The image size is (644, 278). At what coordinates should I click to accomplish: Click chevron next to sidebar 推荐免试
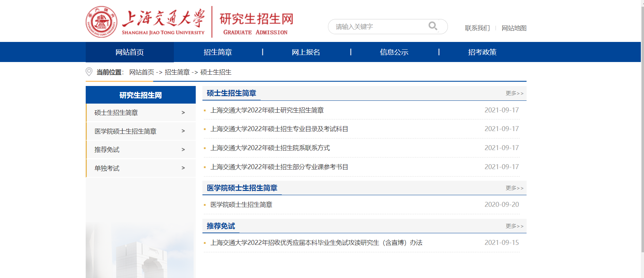click(x=183, y=150)
